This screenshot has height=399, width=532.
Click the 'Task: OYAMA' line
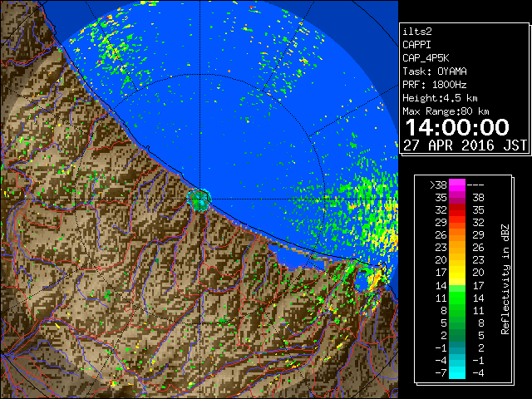click(x=435, y=71)
